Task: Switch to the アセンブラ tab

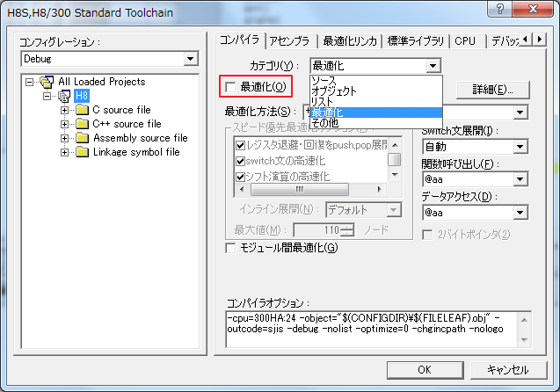Action: click(x=290, y=40)
